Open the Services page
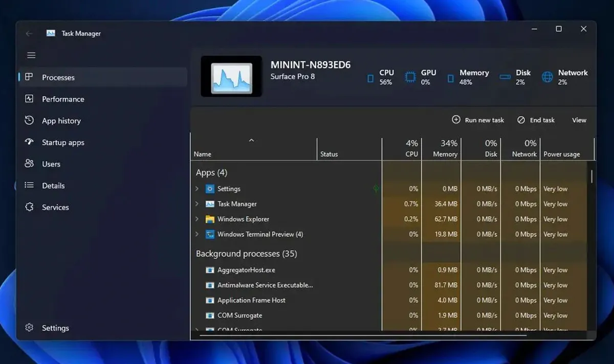 (x=103, y=207)
